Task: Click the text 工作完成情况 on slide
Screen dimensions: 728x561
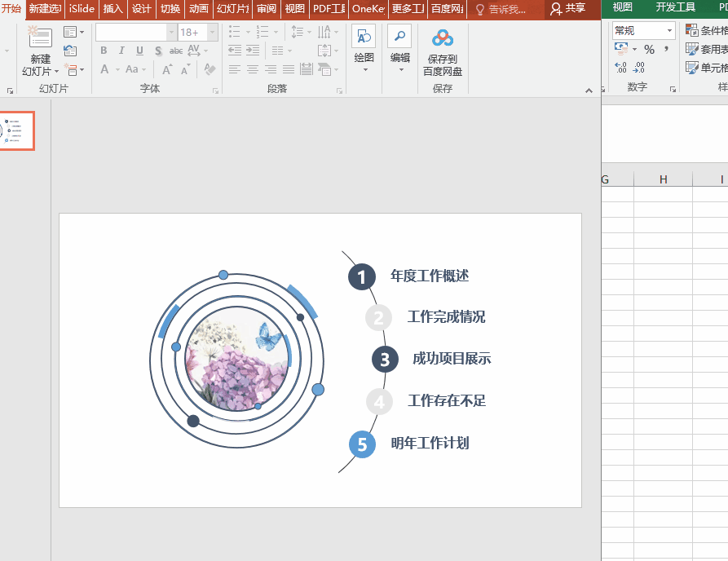Action: tap(446, 316)
